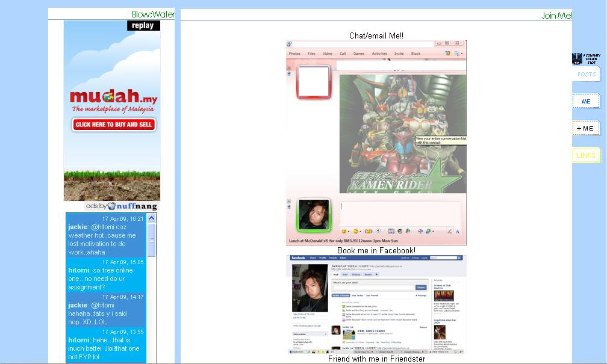The height and width of the screenshot is (364, 607).
Task: Click the facebook logo in the embedded page
Action: pos(298,258)
